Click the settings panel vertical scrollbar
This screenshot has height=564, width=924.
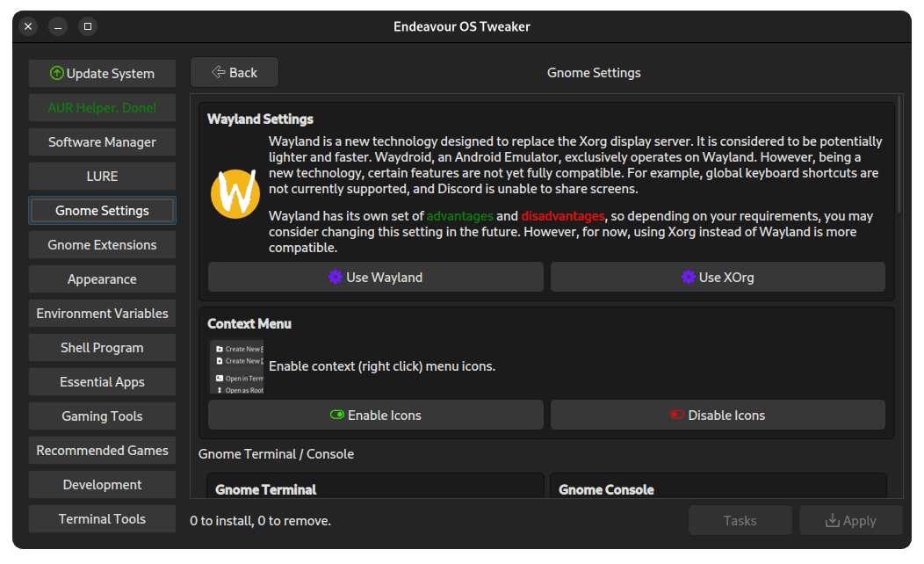(x=899, y=155)
